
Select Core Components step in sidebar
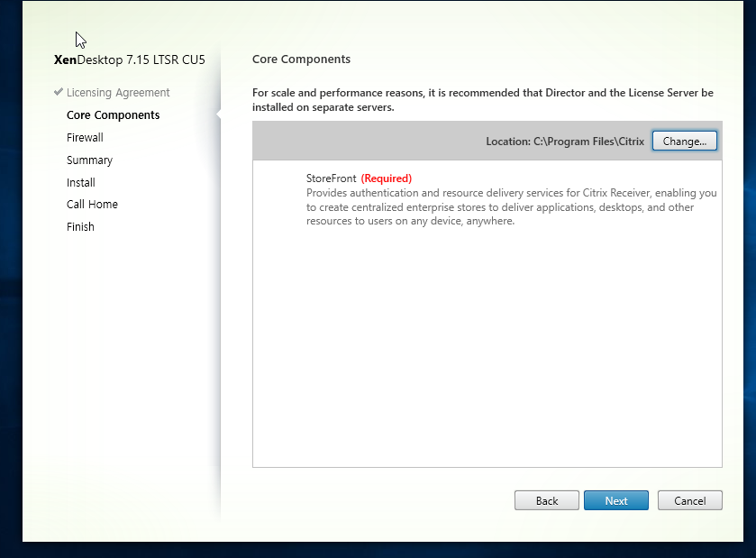click(x=113, y=115)
